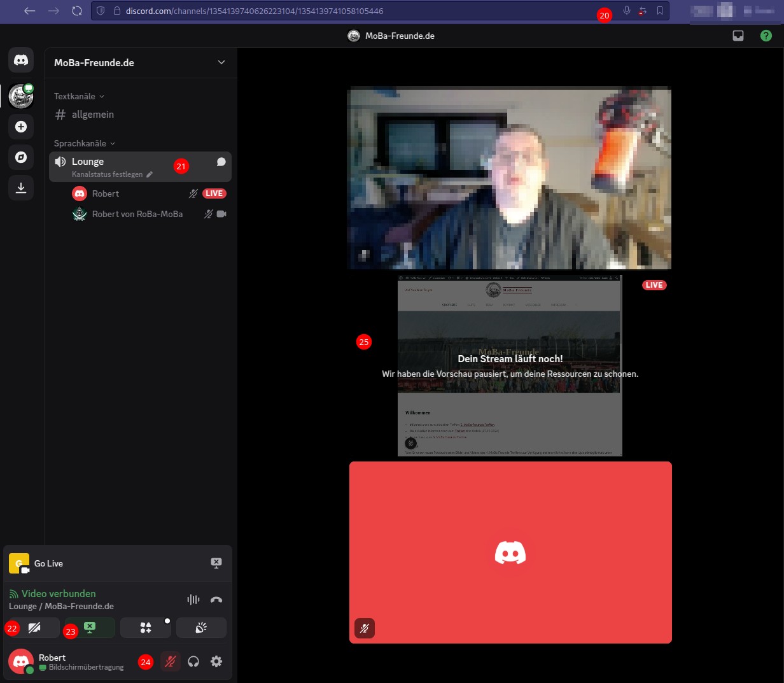This screenshot has width=784, height=683.
Task: Open Discord direct messages home icon
Action: [21, 60]
